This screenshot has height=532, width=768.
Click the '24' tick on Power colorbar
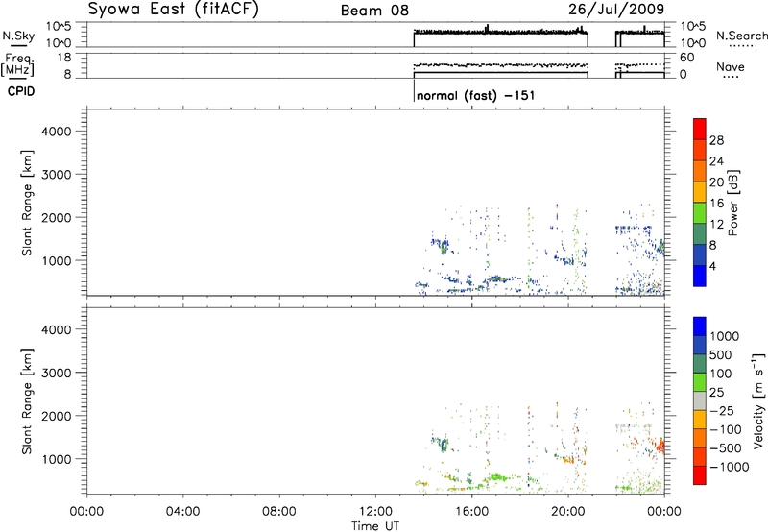coord(716,161)
